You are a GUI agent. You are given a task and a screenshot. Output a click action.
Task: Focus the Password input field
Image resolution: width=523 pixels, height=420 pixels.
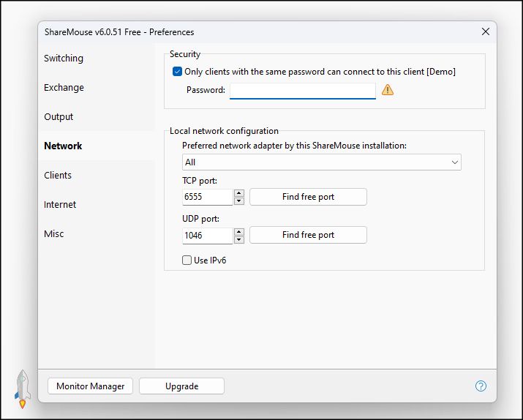[x=302, y=90]
